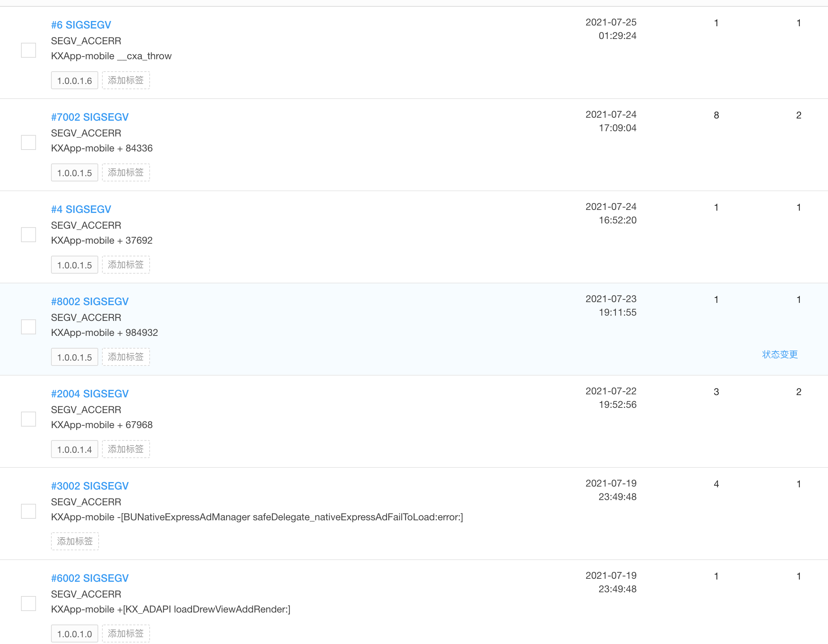Mark the #2004 SIGSEGV row checkbox
The image size is (828, 644).
click(x=28, y=419)
